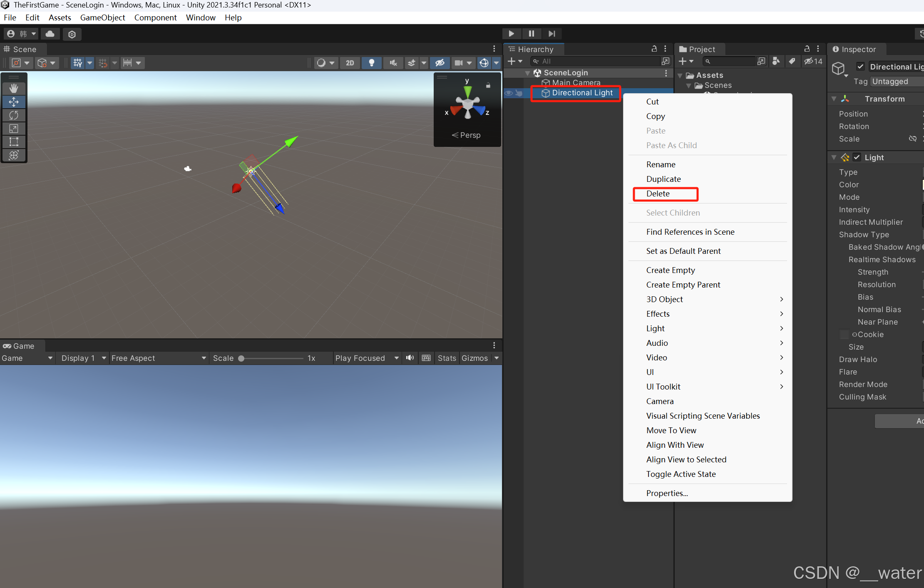Image resolution: width=924 pixels, height=588 pixels.
Task: Click the Play button
Action: 511,33
